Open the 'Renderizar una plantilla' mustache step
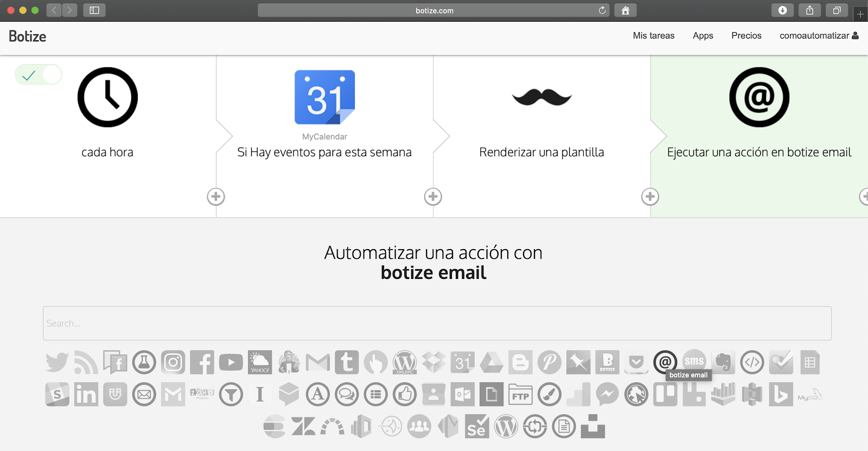 tap(542, 97)
